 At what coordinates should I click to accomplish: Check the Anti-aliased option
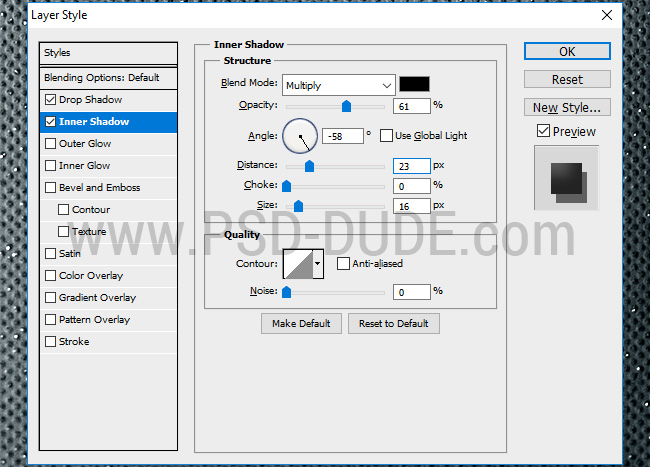tap(343, 264)
